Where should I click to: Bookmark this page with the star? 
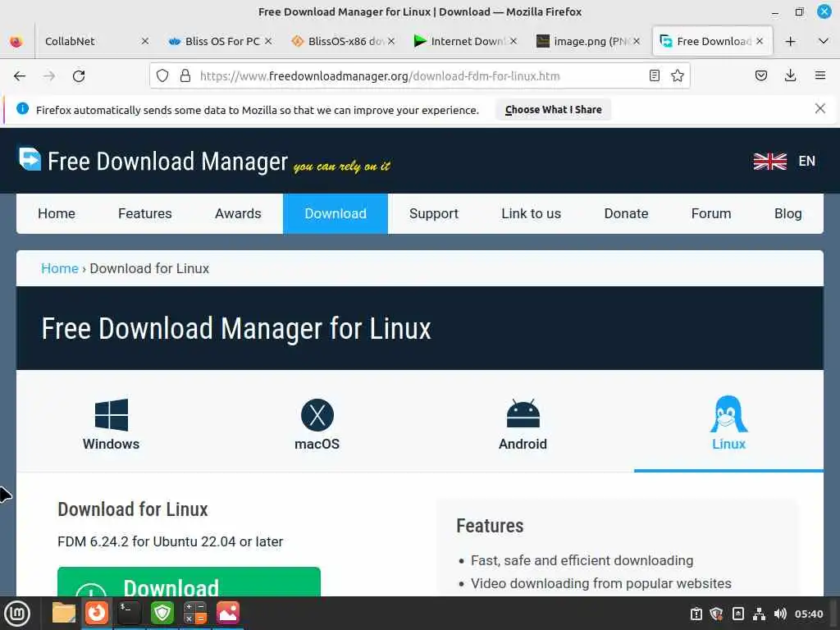tap(677, 75)
